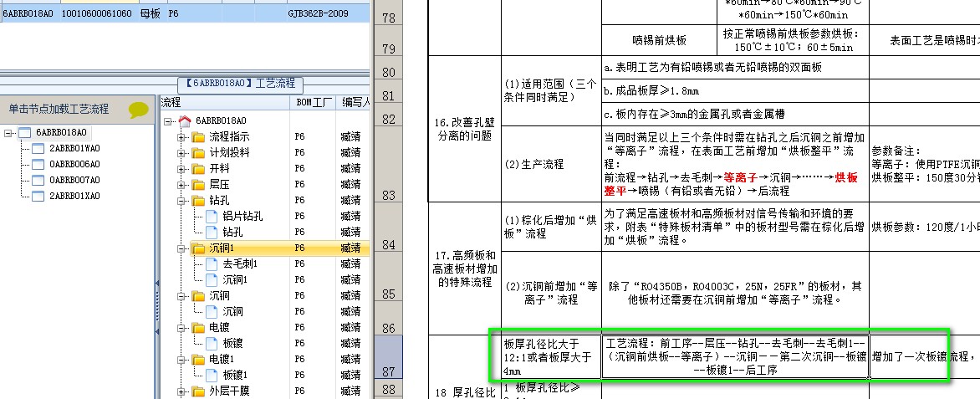Select the 层压 folder icon

198,185
